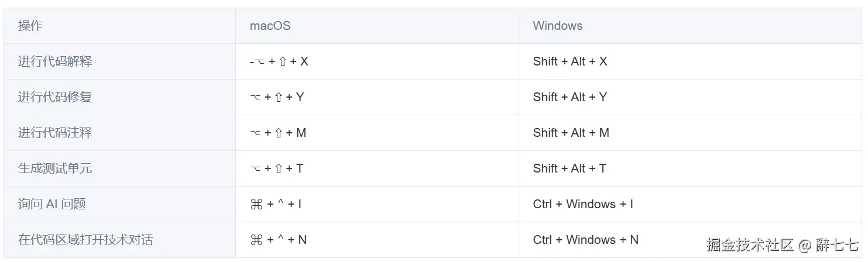Click the Ctrl + Windows + N cell
The image size is (868, 262).
coord(586,240)
